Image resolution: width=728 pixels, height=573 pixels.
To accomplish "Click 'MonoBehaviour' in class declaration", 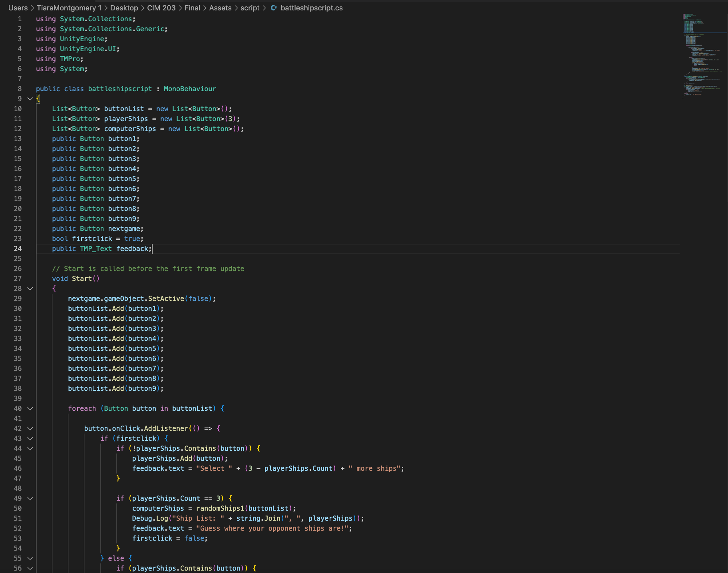I will [x=190, y=89].
